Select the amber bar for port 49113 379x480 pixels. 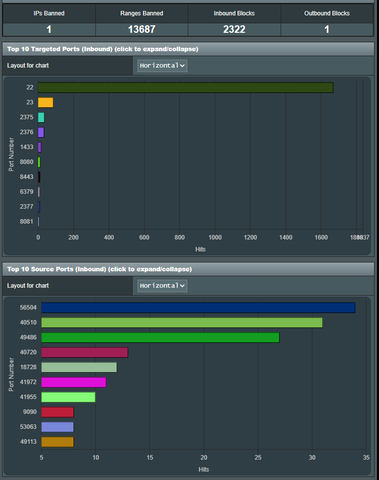(57, 442)
